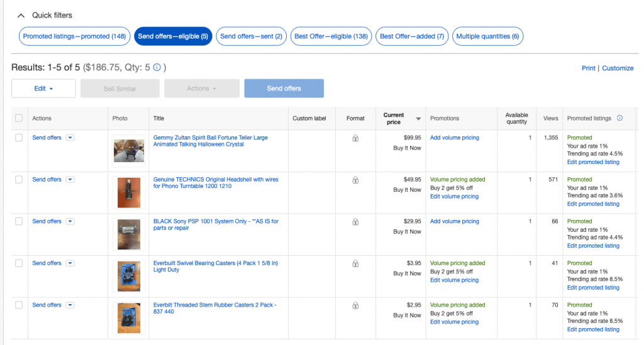This screenshot has width=644, height=345.
Task: Open the Customize link
Action: point(618,68)
